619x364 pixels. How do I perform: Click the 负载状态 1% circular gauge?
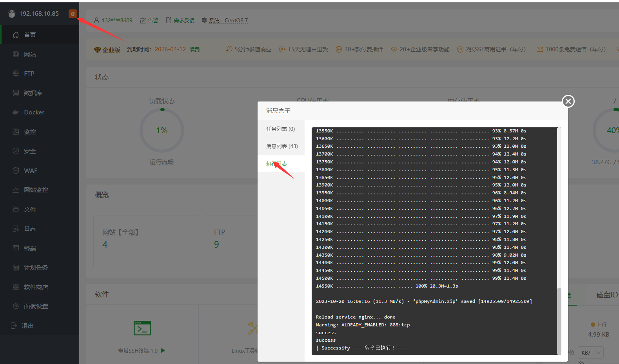pos(162,130)
